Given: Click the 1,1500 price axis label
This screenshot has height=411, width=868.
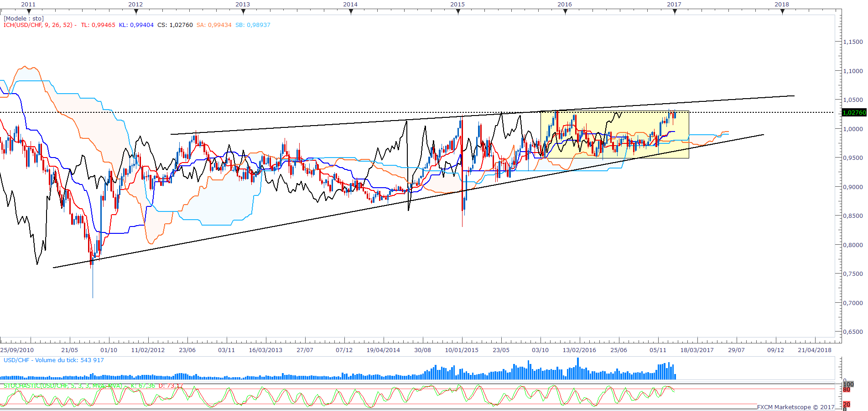Looking at the screenshot, I should coord(853,42).
